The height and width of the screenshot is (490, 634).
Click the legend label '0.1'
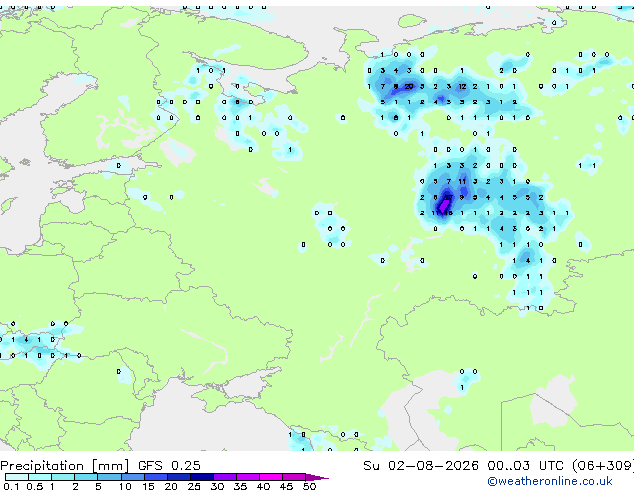click(x=11, y=486)
